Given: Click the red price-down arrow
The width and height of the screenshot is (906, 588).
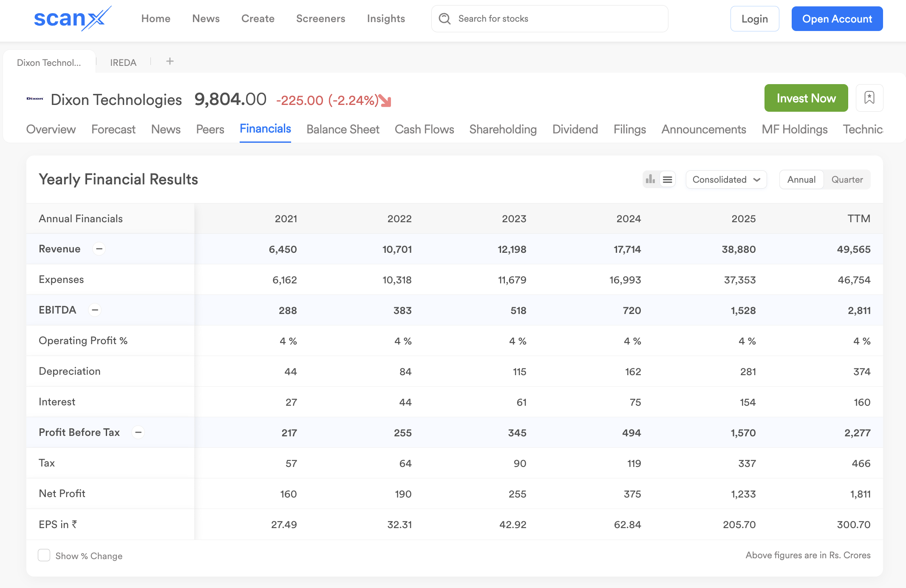Looking at the screenshot, I should click(x=385, y=101).
